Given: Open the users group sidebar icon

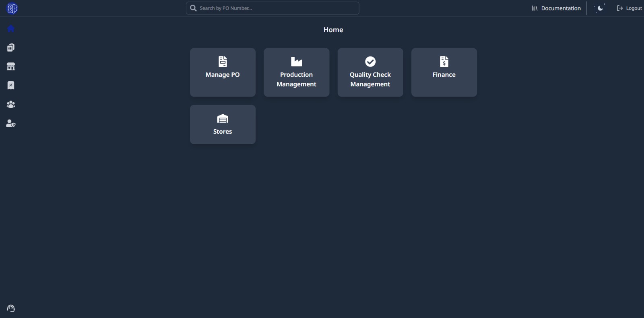Looking at the screenshot, I should pyautogui.click(x=11, y=104).
